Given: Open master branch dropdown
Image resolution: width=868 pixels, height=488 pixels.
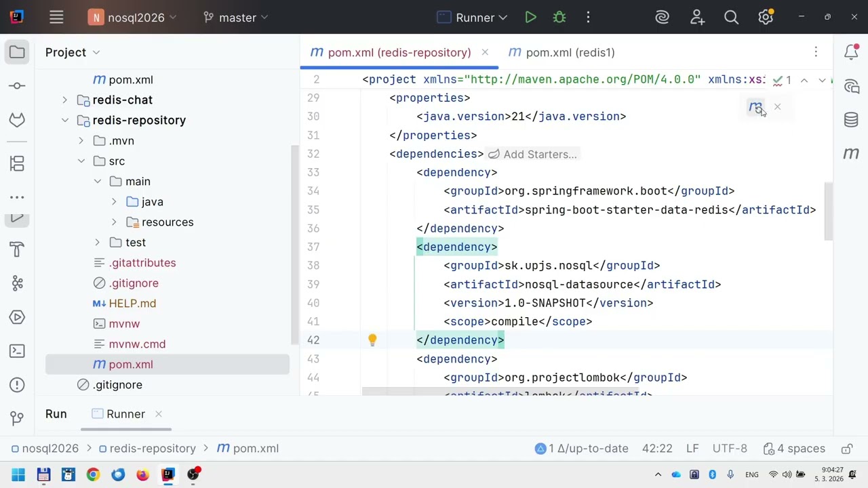Looking at the screenshot, I should (x=236, y=18).
